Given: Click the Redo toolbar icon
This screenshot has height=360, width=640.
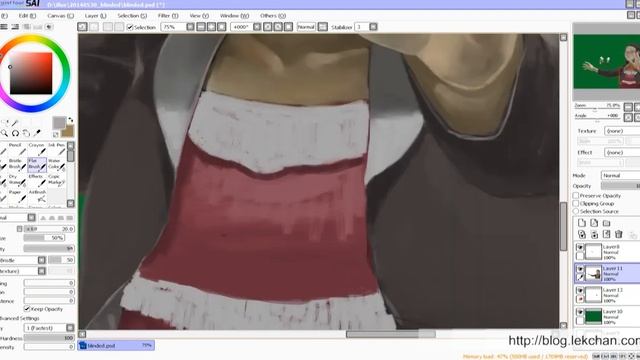Looking at the screenshot, I should point(94,27).
